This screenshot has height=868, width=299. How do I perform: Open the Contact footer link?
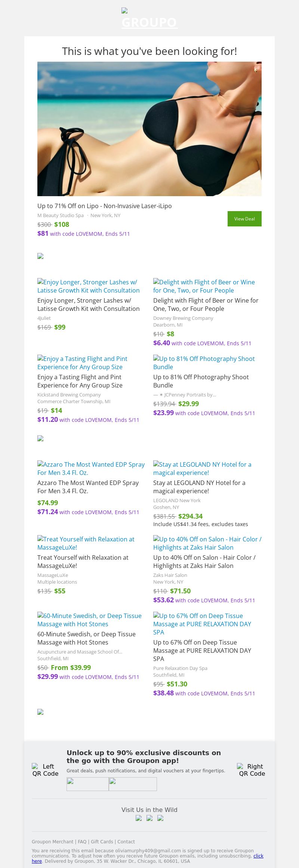[126, 841]
